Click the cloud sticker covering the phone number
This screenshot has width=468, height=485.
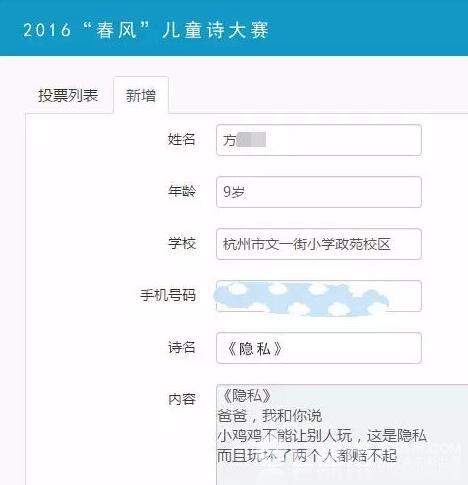[x=301, y=299]
